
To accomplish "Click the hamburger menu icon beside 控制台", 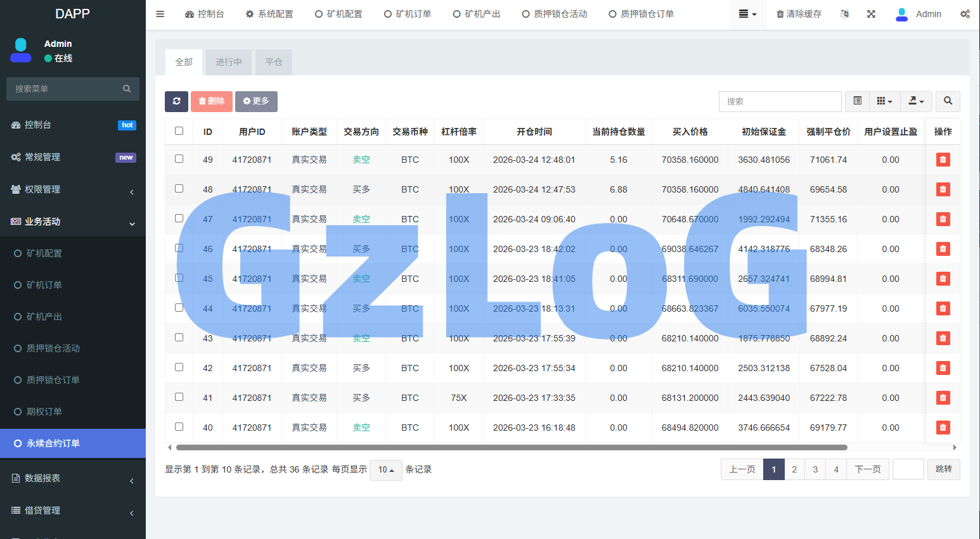I will point(160,13).
